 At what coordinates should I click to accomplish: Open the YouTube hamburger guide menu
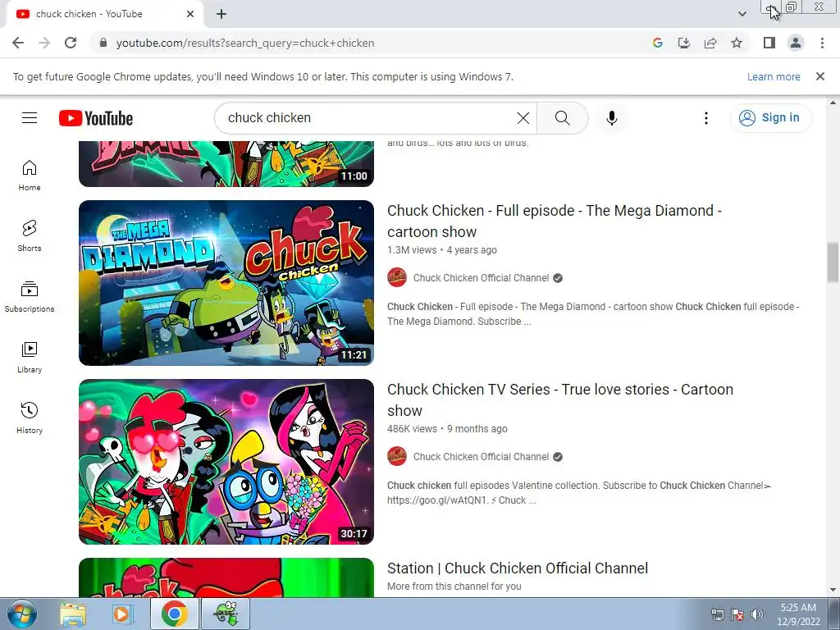point(30,118)
